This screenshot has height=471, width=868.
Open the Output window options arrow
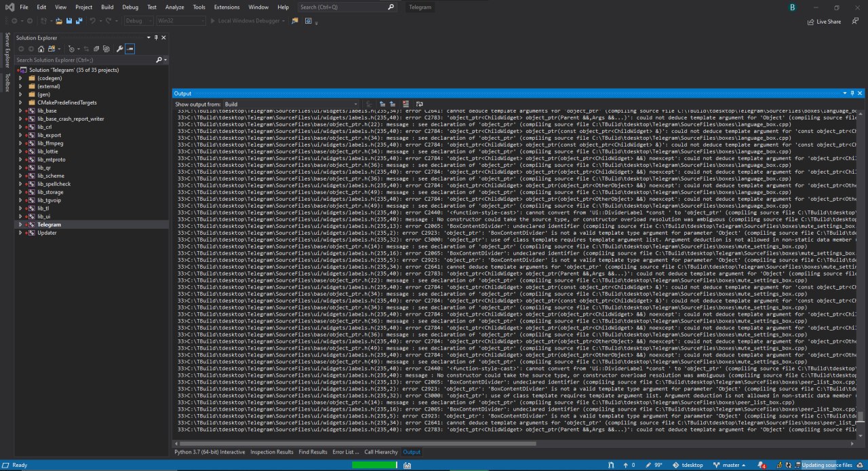pyautogui.click(x=844, y=93)
